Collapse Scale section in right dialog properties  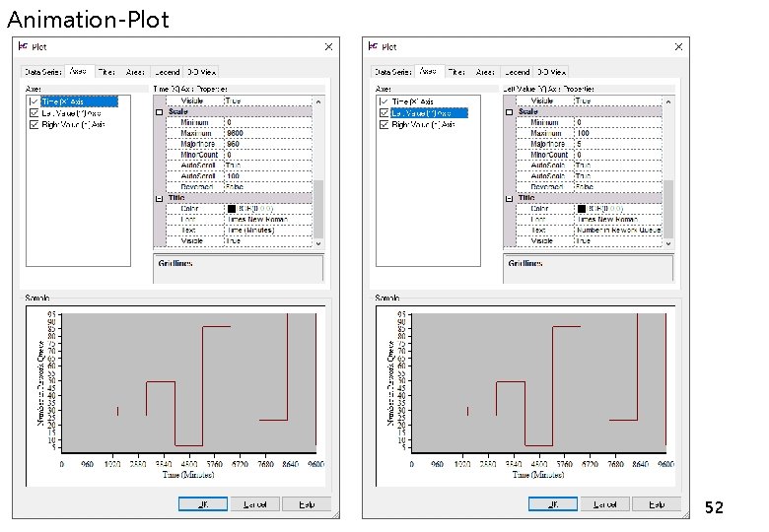(509, 111)
